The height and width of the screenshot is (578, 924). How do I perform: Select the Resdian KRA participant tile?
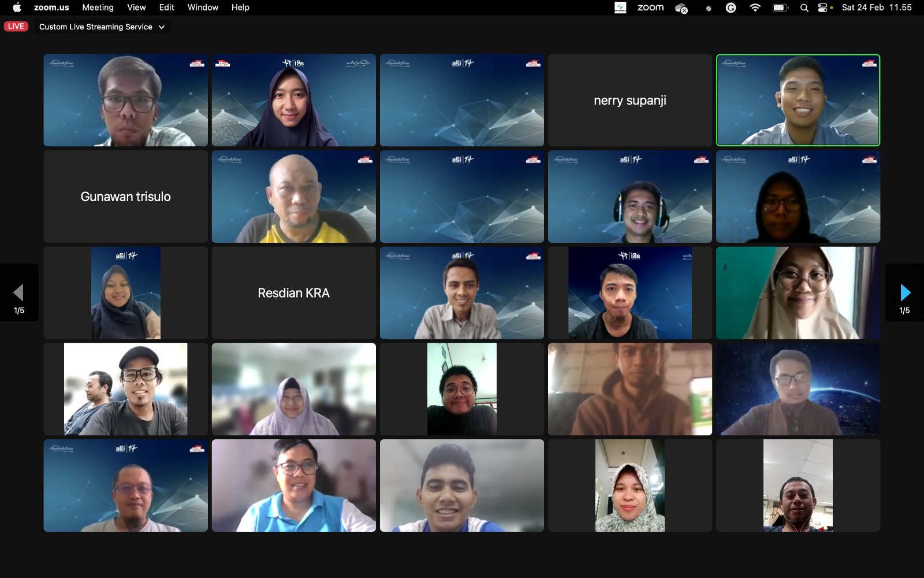point(293,293)
